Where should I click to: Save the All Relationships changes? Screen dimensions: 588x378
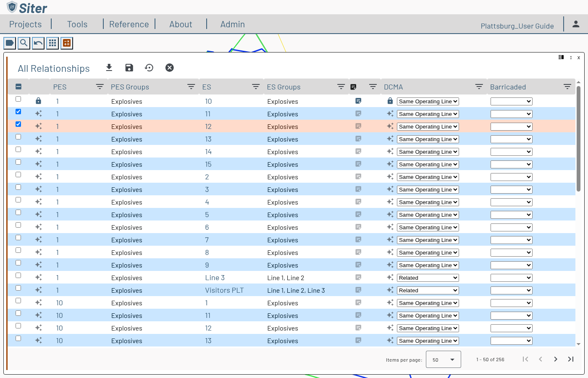129,68
